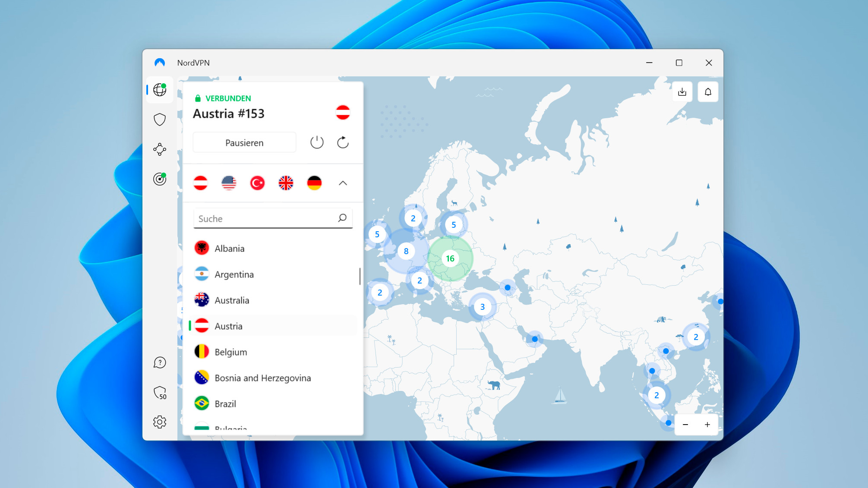Open the Meshnet sidebar icon
The height and width of the screenshot is (488, 868).
tap(160, 149)
